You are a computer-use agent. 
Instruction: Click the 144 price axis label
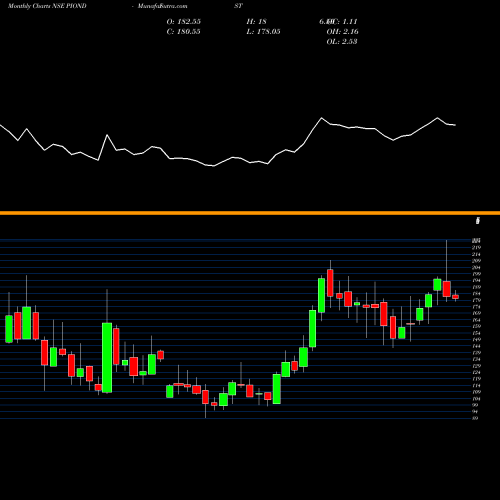coord(476,346)
